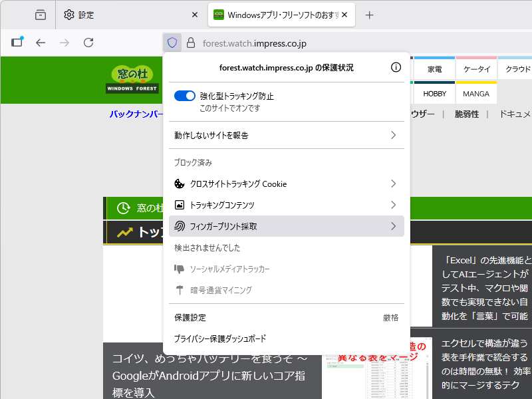Select the pink-highlighted 家電 category

pyautogui.click(x=434, y=67)
